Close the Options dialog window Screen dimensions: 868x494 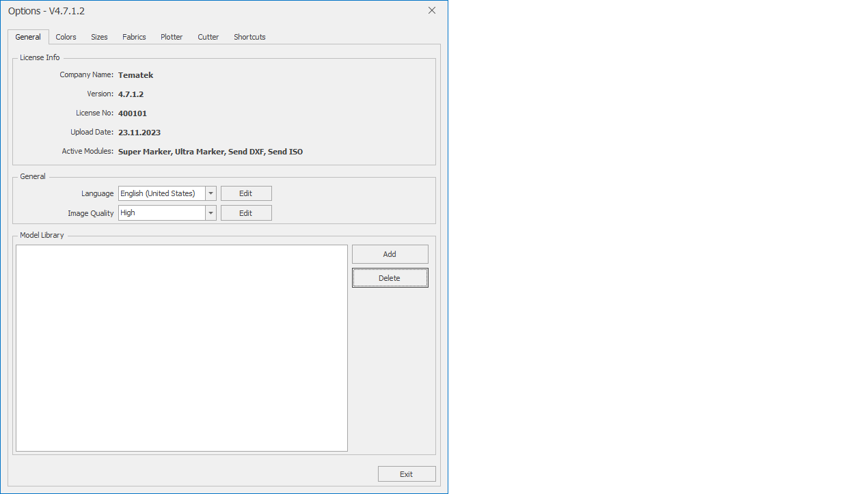pyautogui.click(x=432, y=10)
